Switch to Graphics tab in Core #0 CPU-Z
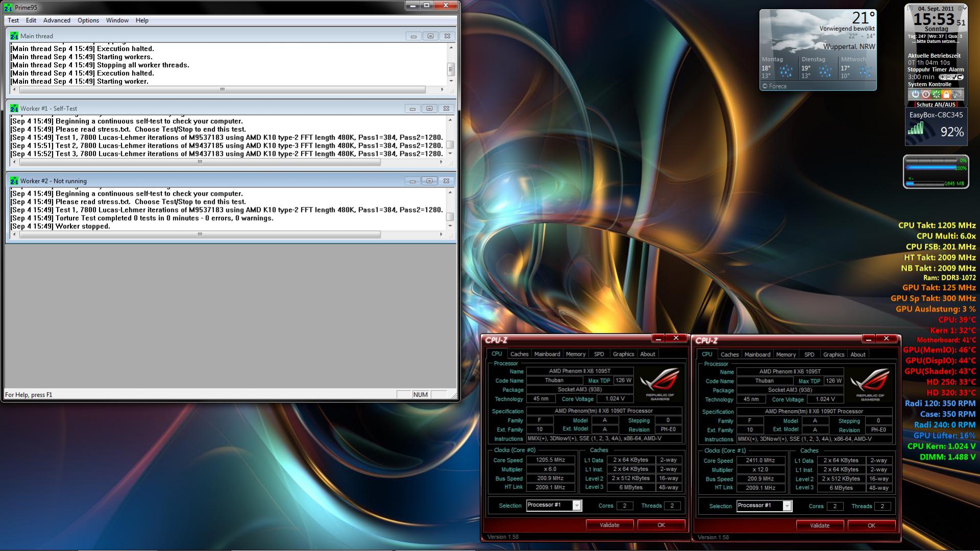The image size is (980, 551). coord(624,354)
